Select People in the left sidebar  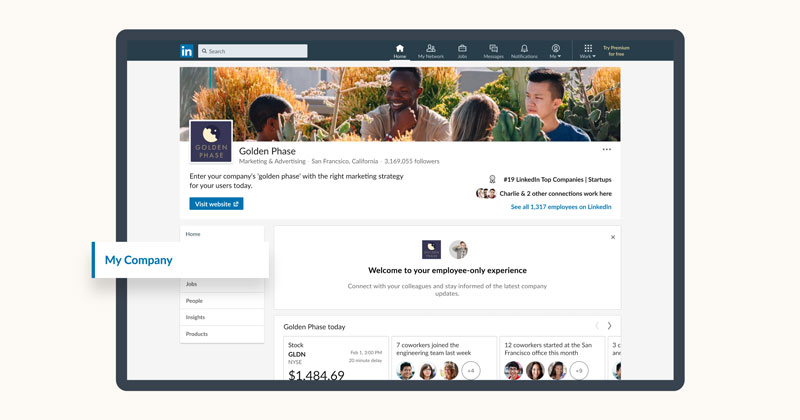[222, 301]
